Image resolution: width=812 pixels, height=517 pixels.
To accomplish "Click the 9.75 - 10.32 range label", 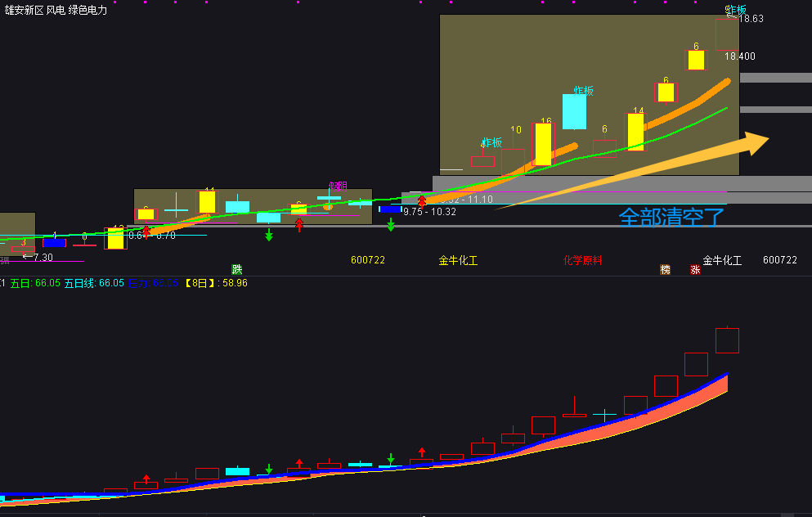I will tap(429, 211).
